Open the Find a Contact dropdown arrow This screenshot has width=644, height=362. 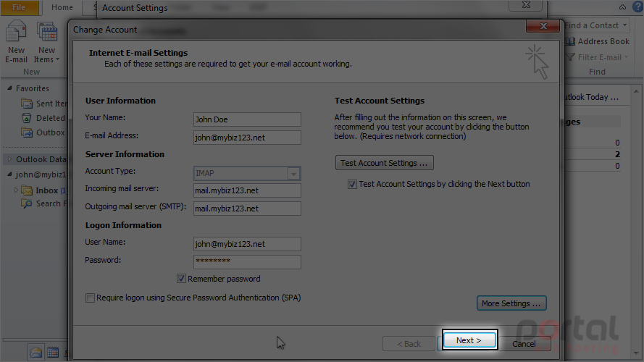click(624, 25)
